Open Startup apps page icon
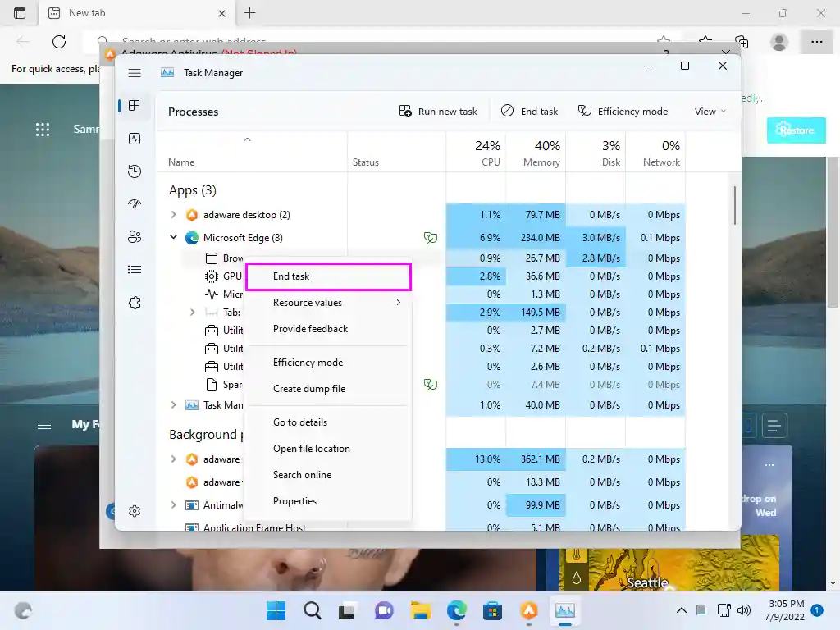This screenshot has width=840, height=630. point(135,203)
